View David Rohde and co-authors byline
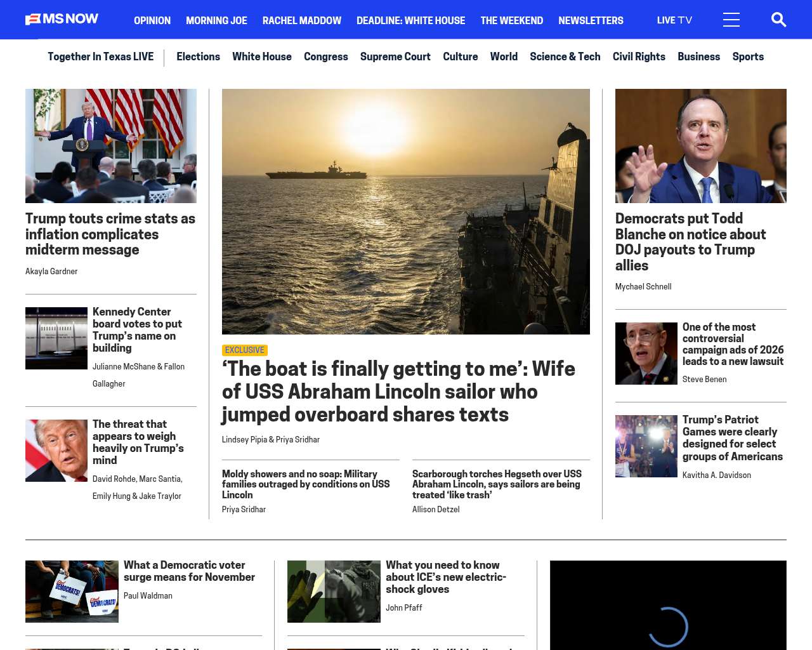This screenshot has height=650, width=812. (x=138, y=487)
